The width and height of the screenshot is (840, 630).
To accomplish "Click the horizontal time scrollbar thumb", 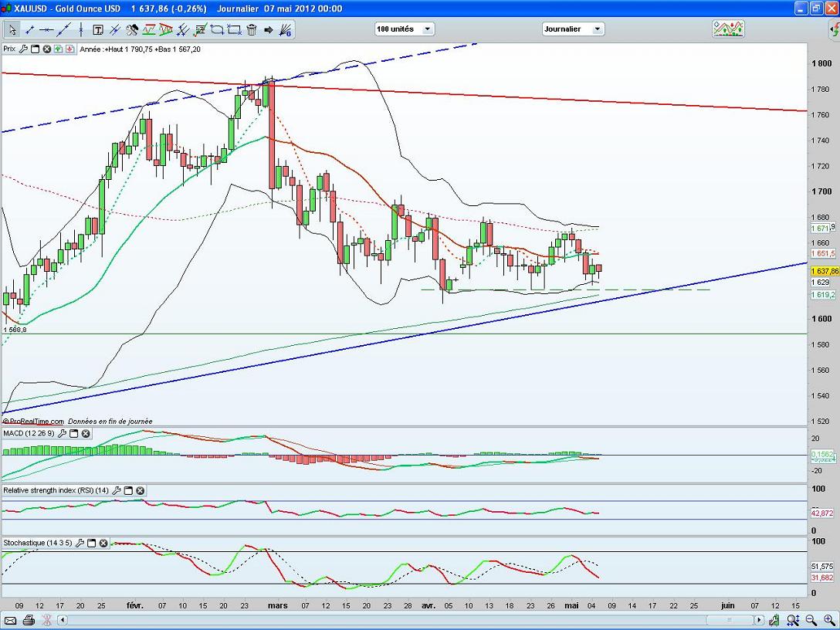I will (730, 620).
